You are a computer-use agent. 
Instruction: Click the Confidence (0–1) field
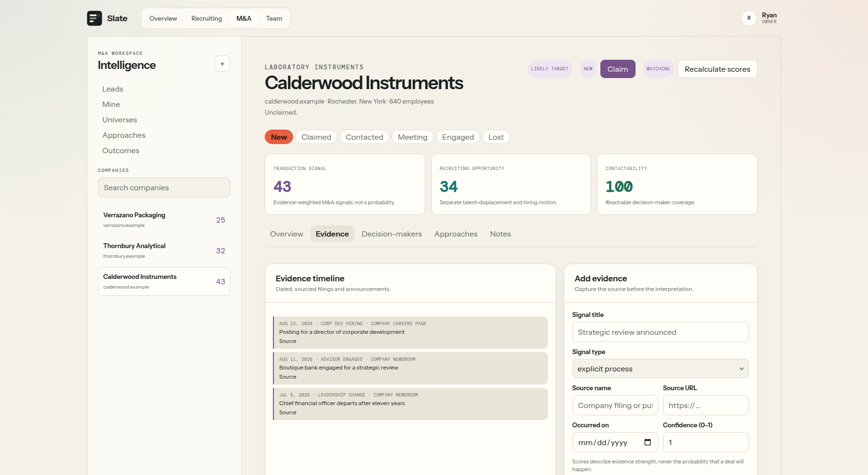[x=706, y=442]
